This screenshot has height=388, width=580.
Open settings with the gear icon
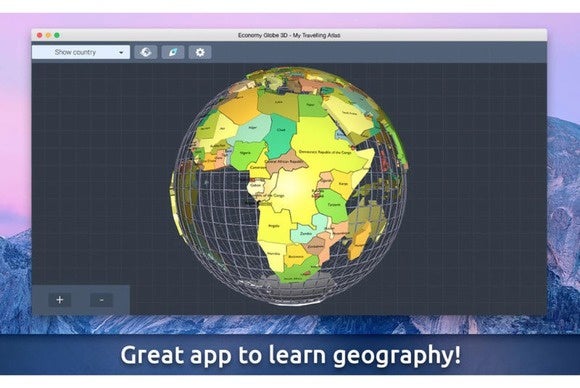200,52
